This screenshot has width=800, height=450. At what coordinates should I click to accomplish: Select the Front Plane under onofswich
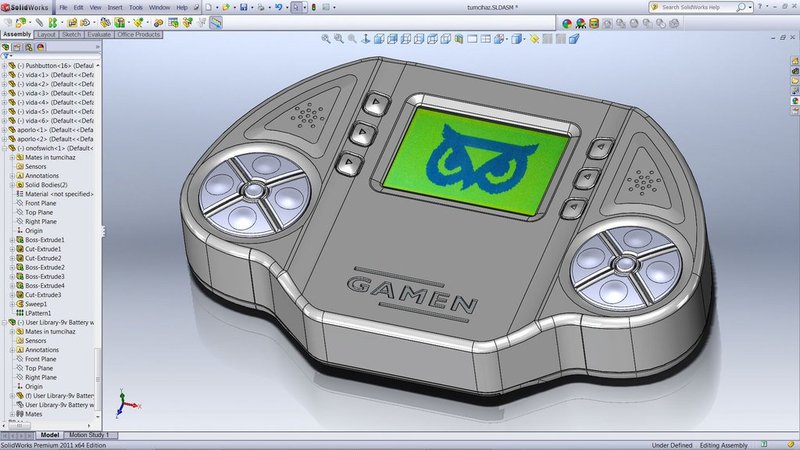pyautogui.click(x=40, y=203)
